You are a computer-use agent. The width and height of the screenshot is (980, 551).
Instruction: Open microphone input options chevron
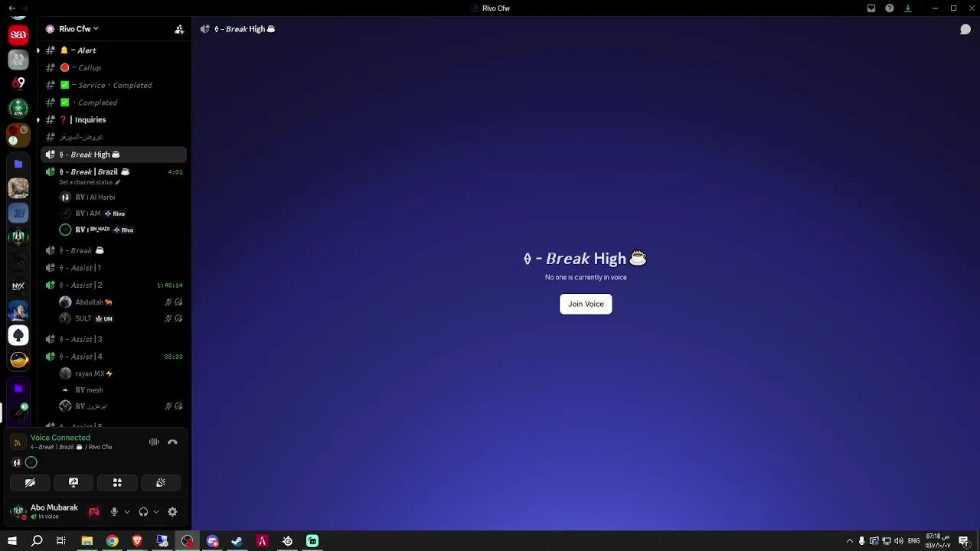[x=126, y=512]
